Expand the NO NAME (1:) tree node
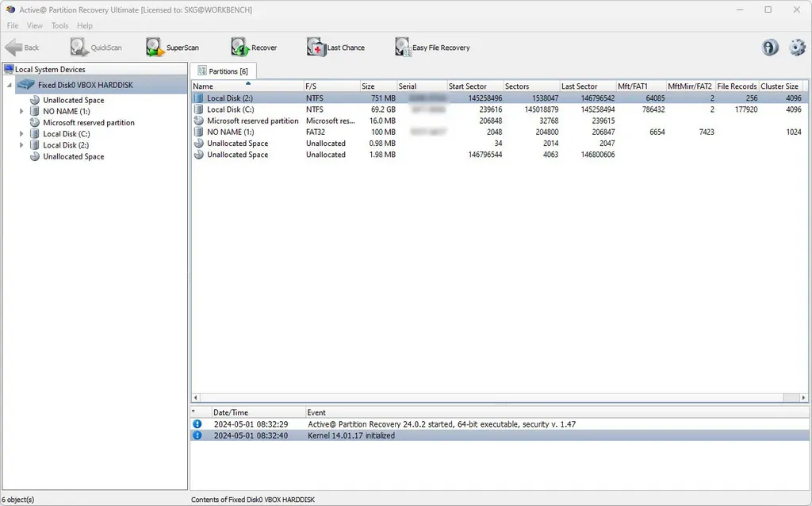The image size is (812, 506). click(21, 111)
